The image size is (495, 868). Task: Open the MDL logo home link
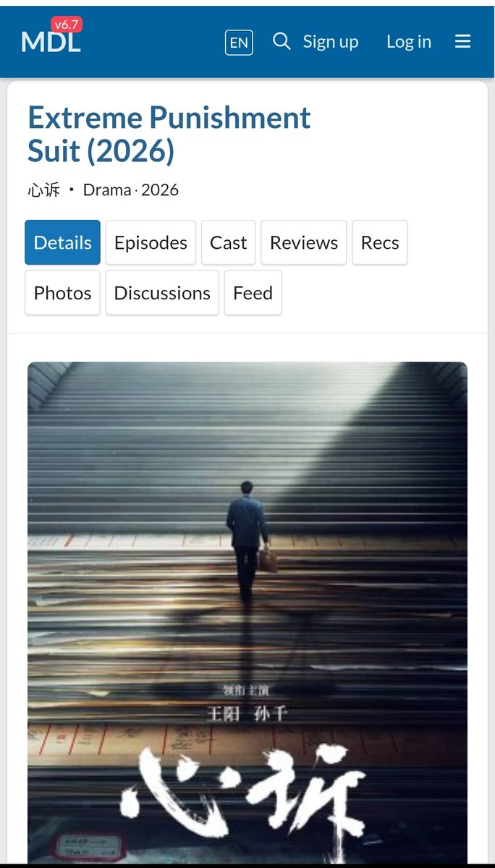[51, 42]
